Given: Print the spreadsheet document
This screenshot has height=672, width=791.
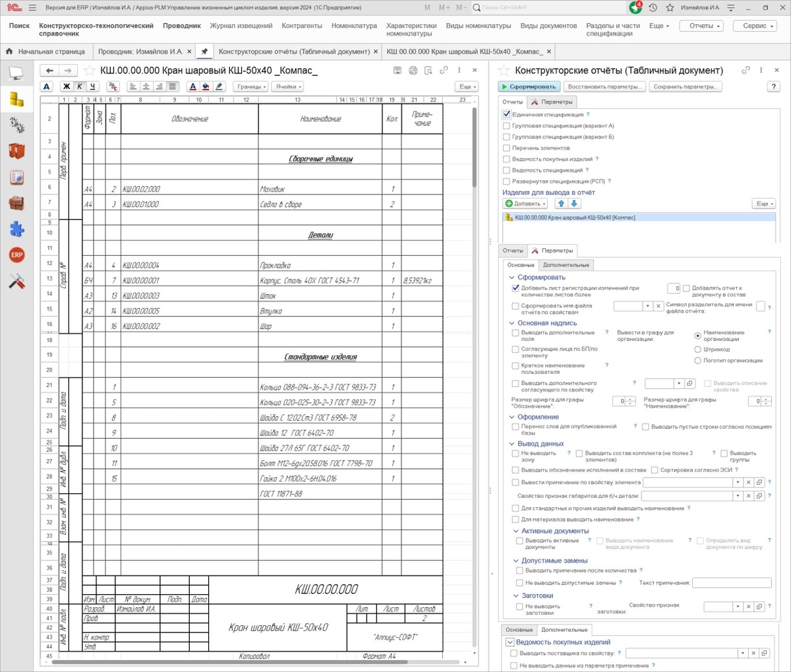Looking at the screenshot, I should (413, 70).
